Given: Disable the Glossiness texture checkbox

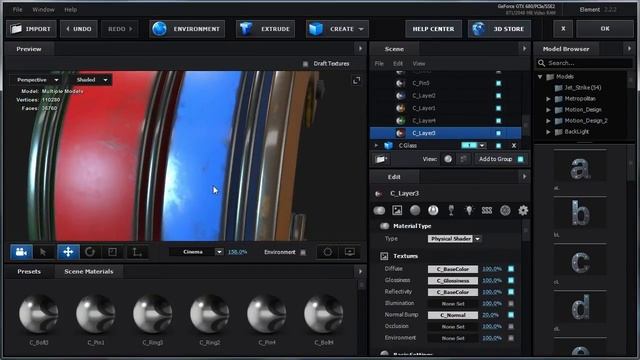Looking at the screenshot, I should [511, 280].
